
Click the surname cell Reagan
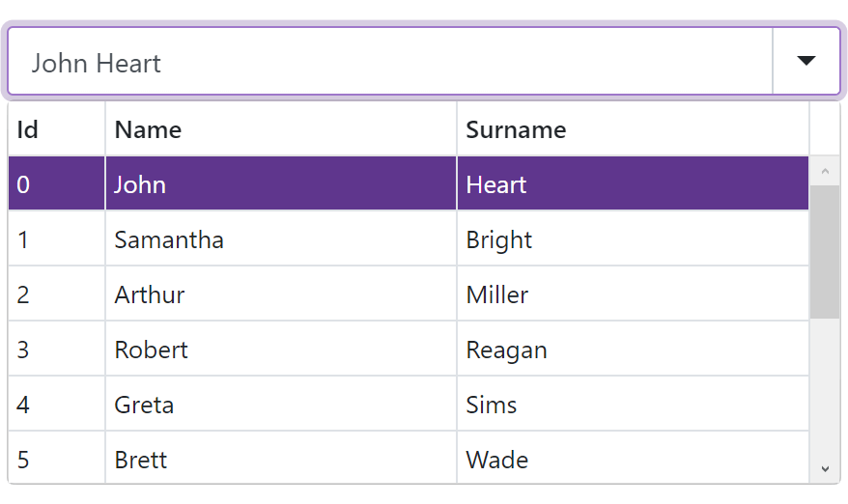[x=507, y=350]
